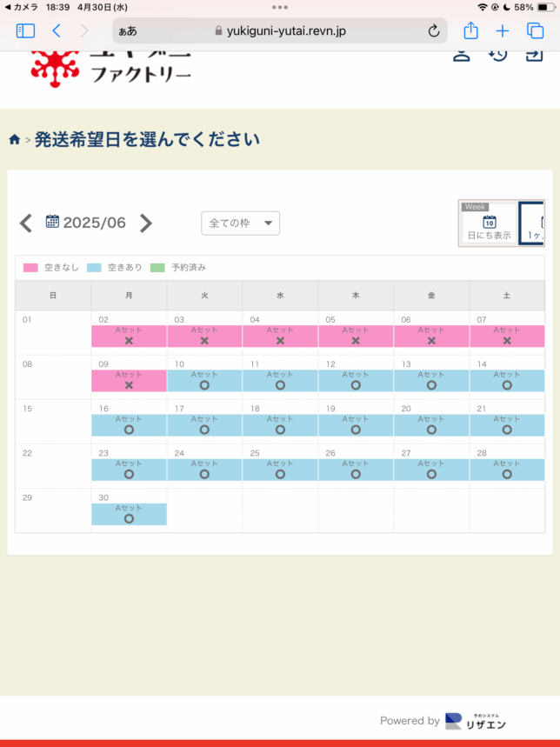
Task: Open a new tab with plus icon
Action: point(503,31)
